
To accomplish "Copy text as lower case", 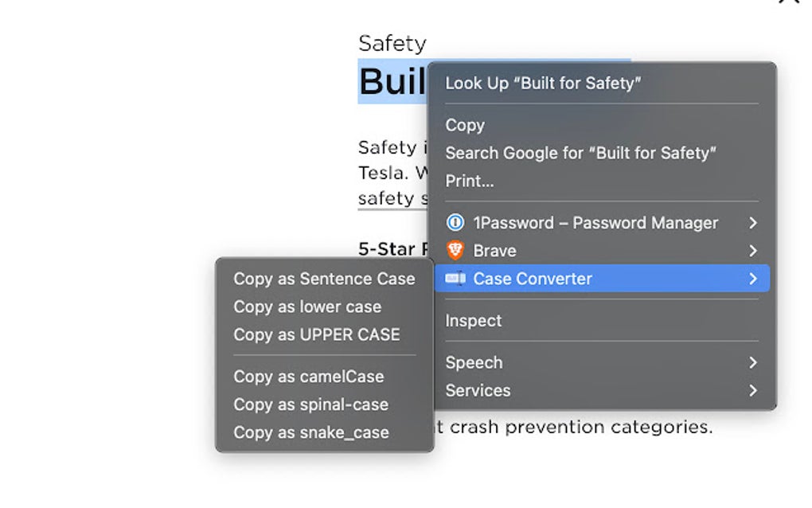I will 308,307.
